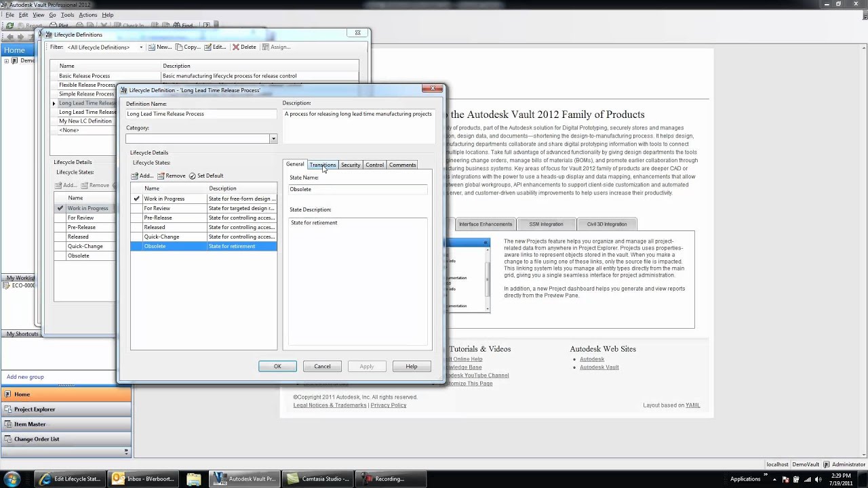Open SSM Integration web tab
The width and height of the screenshot is (868, 488).
click(546, 224)
